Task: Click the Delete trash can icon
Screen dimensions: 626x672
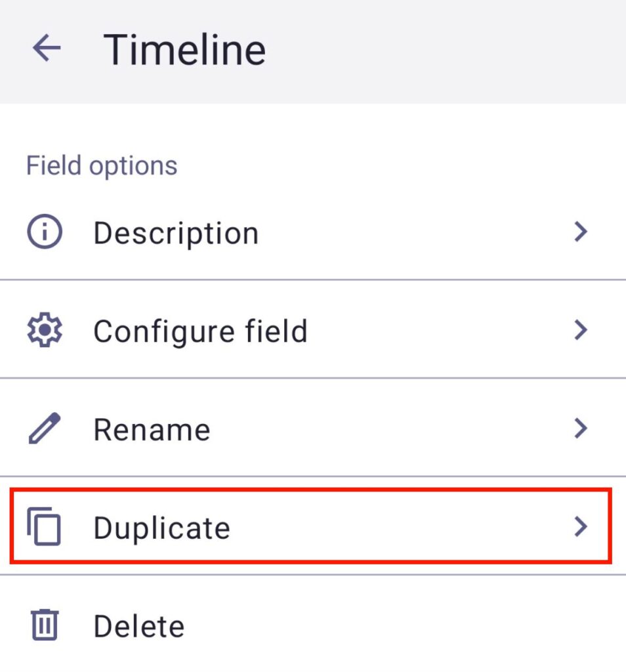Action: pyautogui.click(x=45, y=625)
